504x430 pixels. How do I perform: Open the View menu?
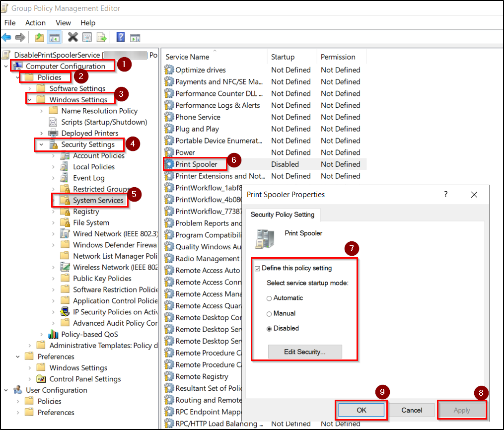click(x=63, y=23)
